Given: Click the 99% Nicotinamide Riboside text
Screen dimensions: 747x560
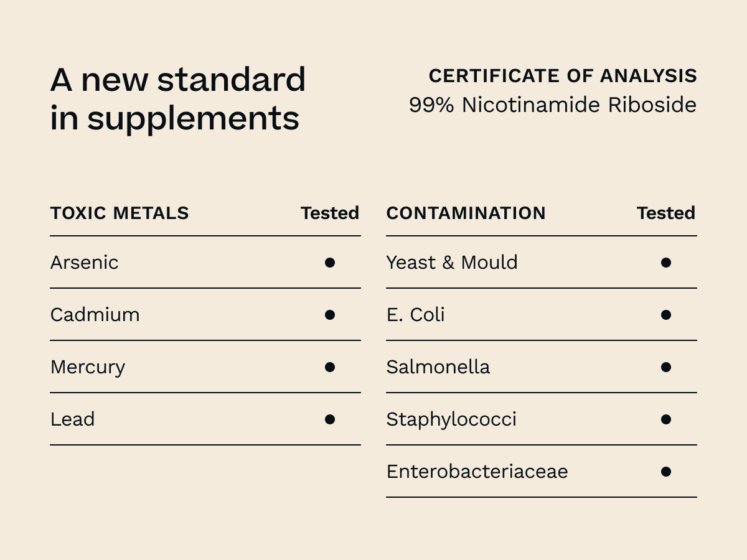Looking at the screenshot, I should point(553,105).
